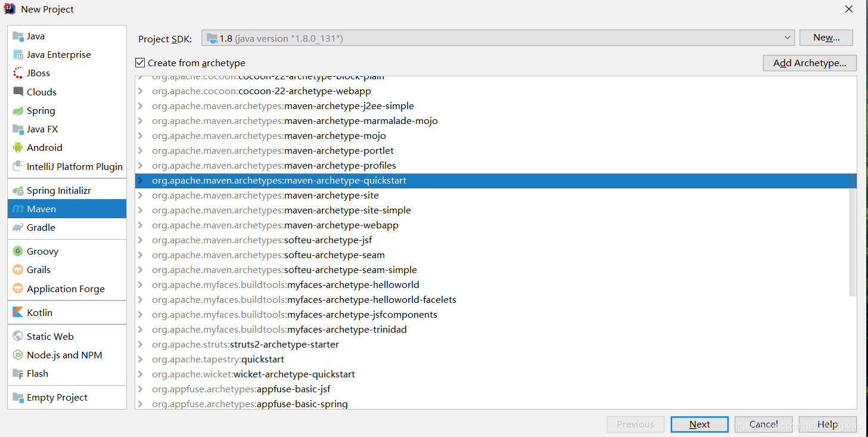
Task: Click Add Archetype... button
Action: tap(810, 63)
